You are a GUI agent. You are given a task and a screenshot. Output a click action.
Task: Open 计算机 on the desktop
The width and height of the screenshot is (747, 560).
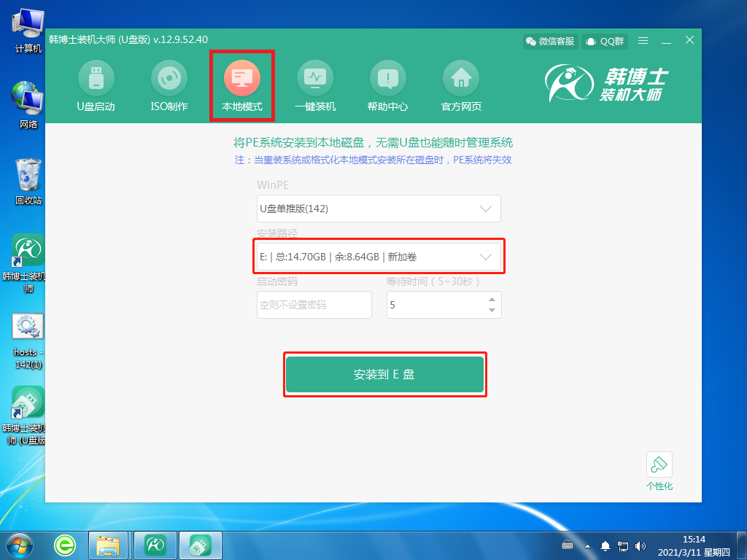pyautogui.click(x=27, y=24)
